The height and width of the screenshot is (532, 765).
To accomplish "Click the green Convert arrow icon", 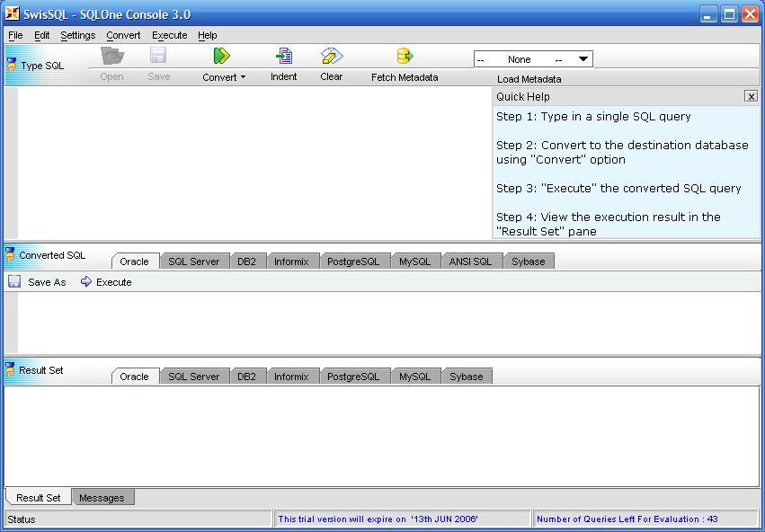I will (221, 56).
